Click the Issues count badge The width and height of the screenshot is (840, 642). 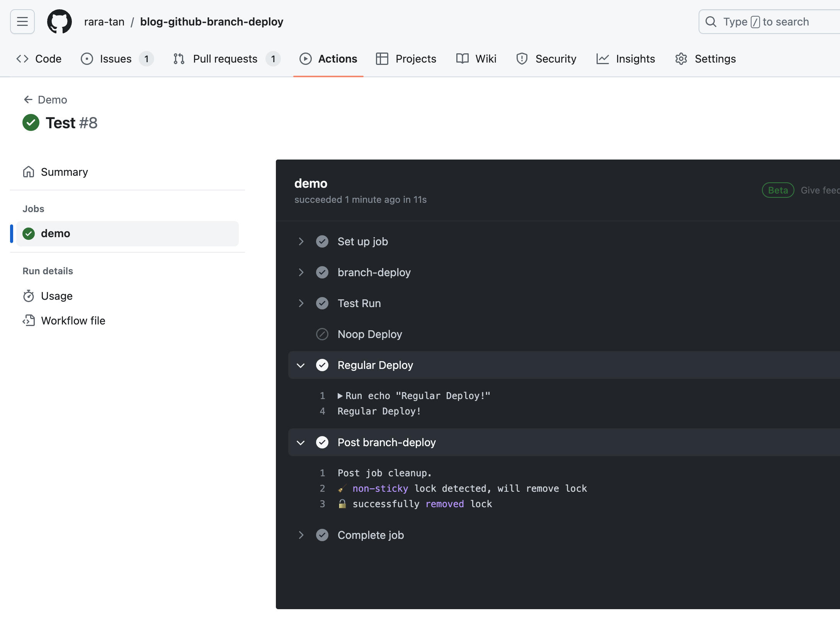coord(146,59)
